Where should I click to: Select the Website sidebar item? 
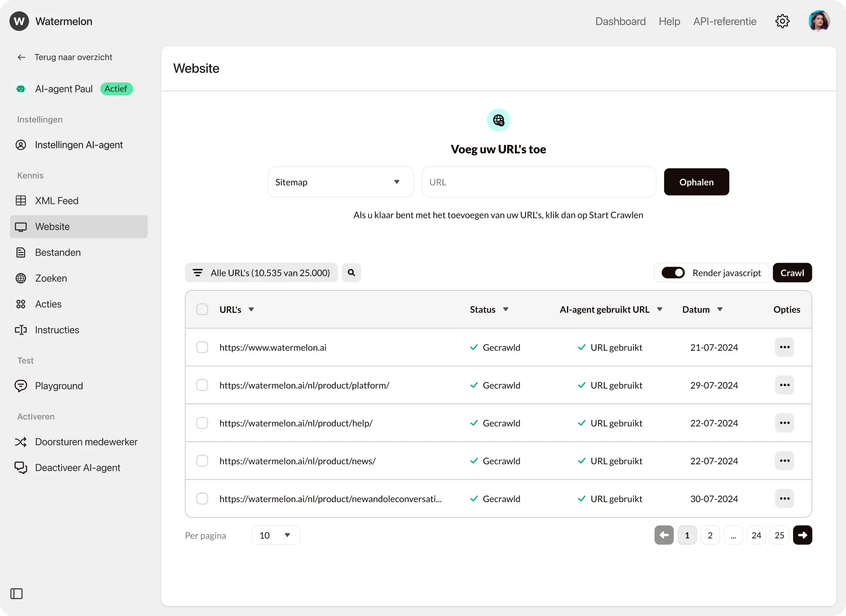point(52,226)
